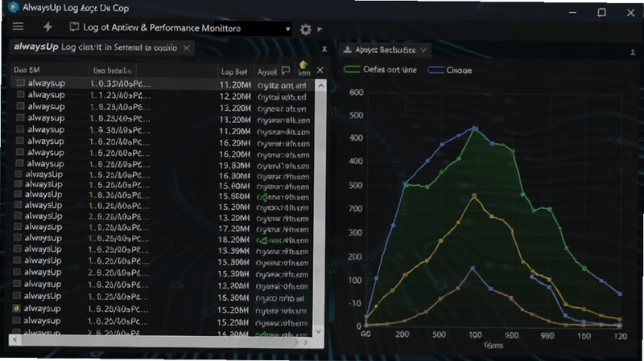Close the alwaysUp Log tab with its x
The height and width of the screenshot is (361, 644).
click(x=187, y=48)
